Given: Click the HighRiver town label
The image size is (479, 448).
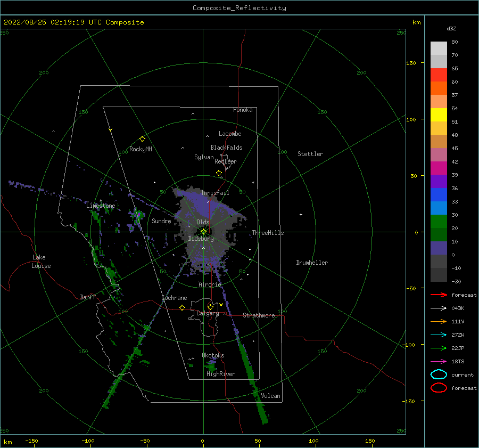Looking at the screenshot, I should 221,374.
